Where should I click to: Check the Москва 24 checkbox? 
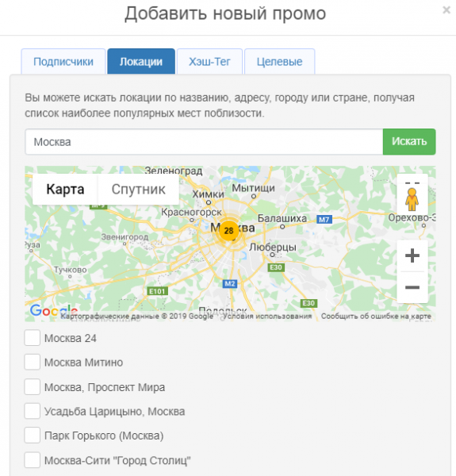coord(33,338)
